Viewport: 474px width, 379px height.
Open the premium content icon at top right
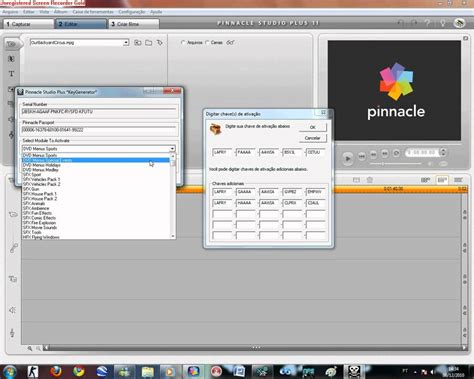click(x=459, y=23)
